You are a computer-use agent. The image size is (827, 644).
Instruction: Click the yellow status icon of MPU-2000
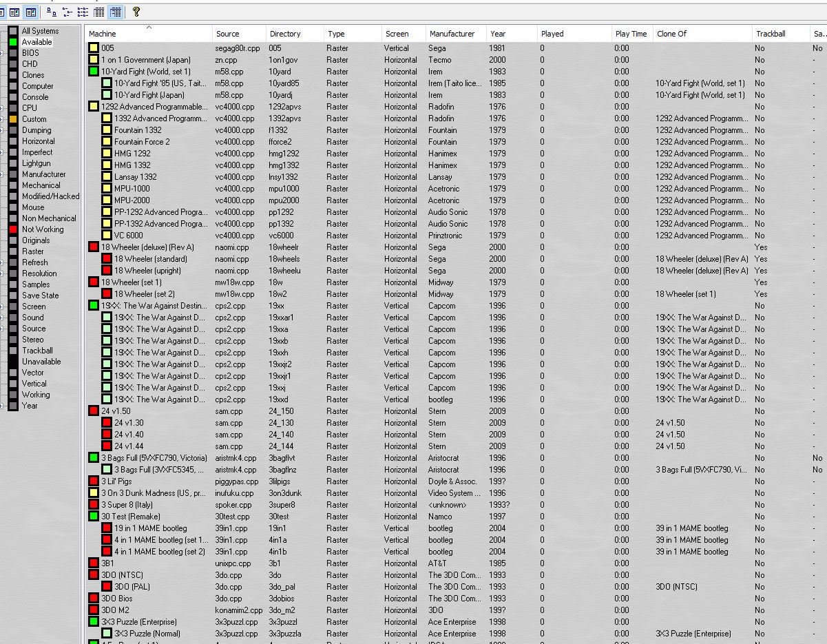tap(107, 200)
